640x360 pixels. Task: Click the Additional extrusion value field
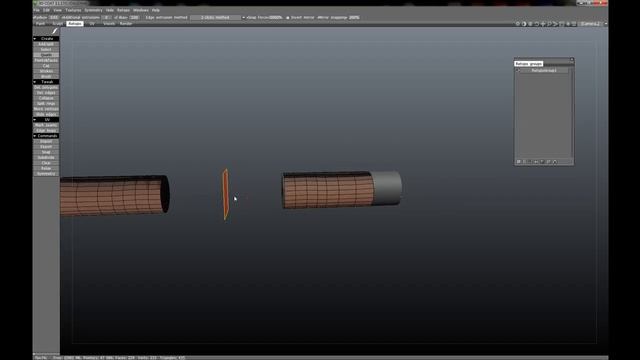click(107, 18)
